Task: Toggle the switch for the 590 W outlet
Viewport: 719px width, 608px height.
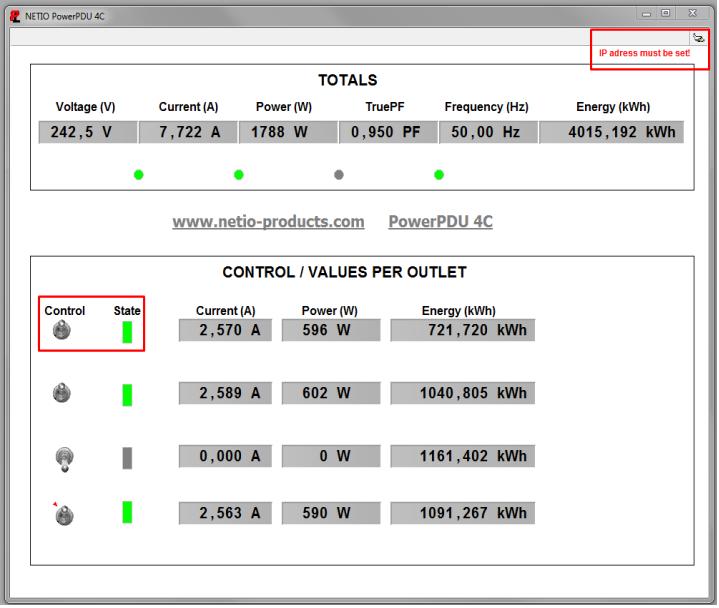Action: (x=64, y=515)
